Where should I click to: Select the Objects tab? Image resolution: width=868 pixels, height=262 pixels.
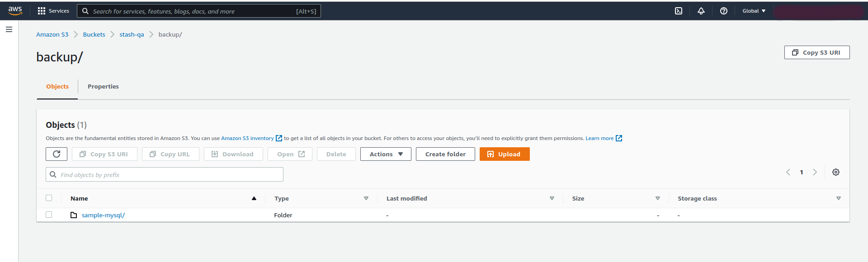point(57,86)
